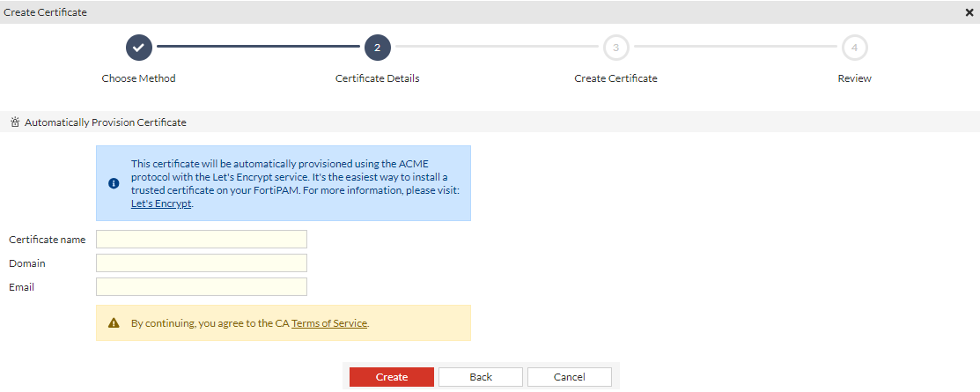This screenshot has height=392, width=980.
Task: Click the completed Choose Method step checkmark
Action: pos(139,48)
